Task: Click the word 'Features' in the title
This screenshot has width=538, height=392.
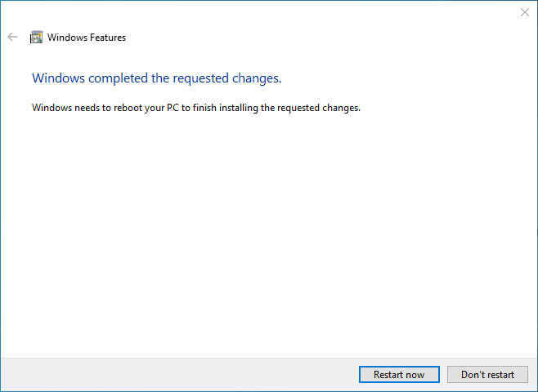Action: coord(108,38)
